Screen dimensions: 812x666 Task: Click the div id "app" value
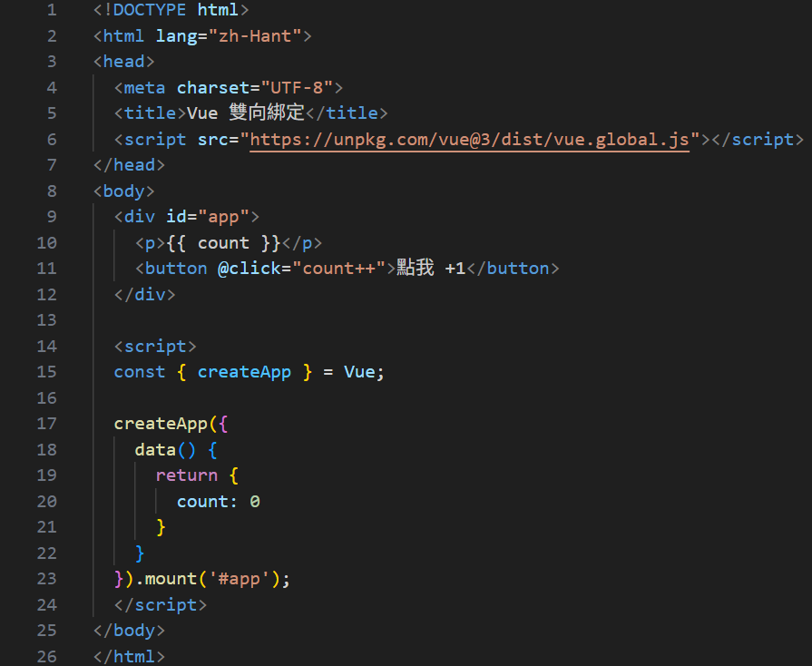(223, 217)
